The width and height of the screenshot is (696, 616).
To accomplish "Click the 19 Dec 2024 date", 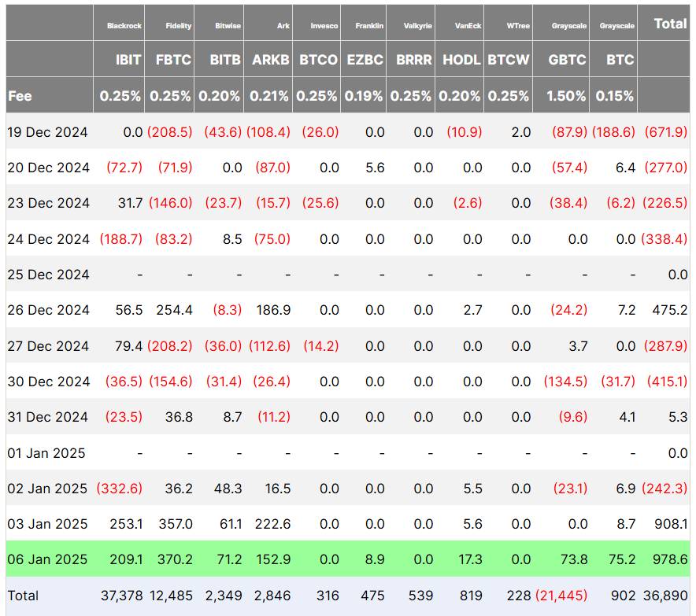I will (x=47, y=132).
